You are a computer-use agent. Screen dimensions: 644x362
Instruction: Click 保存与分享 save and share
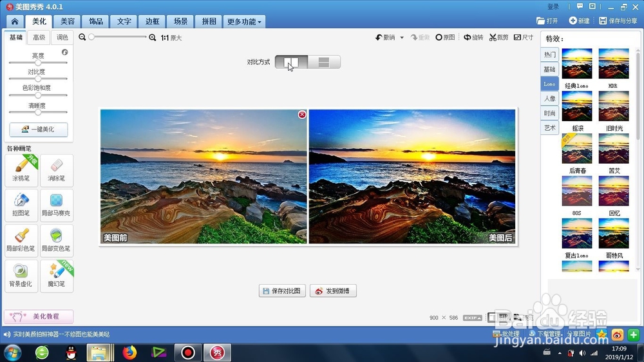click(618, 21)
